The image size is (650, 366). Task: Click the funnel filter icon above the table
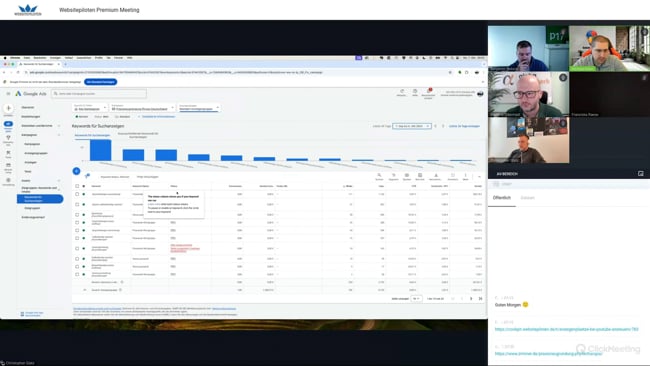point(87,176)
